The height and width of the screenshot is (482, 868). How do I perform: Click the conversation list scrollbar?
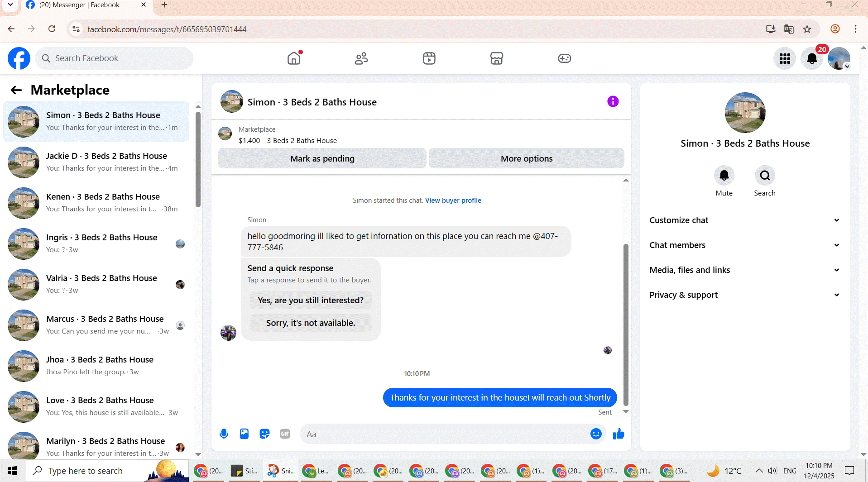click(198, 159)
